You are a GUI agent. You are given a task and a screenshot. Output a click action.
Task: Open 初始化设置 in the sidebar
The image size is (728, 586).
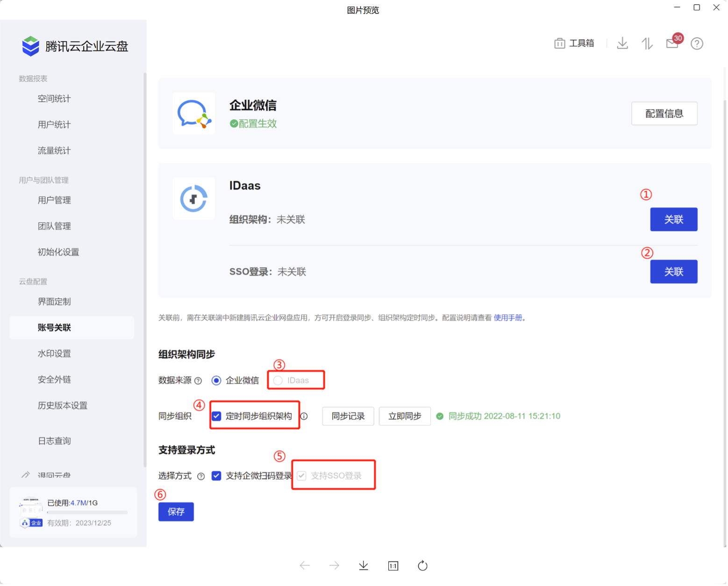58,253
